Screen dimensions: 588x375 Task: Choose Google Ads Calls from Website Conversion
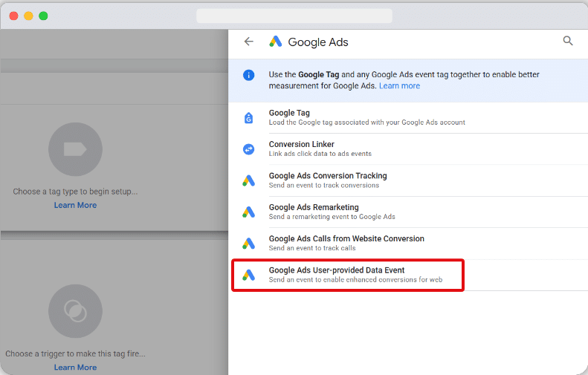point(408,244)
